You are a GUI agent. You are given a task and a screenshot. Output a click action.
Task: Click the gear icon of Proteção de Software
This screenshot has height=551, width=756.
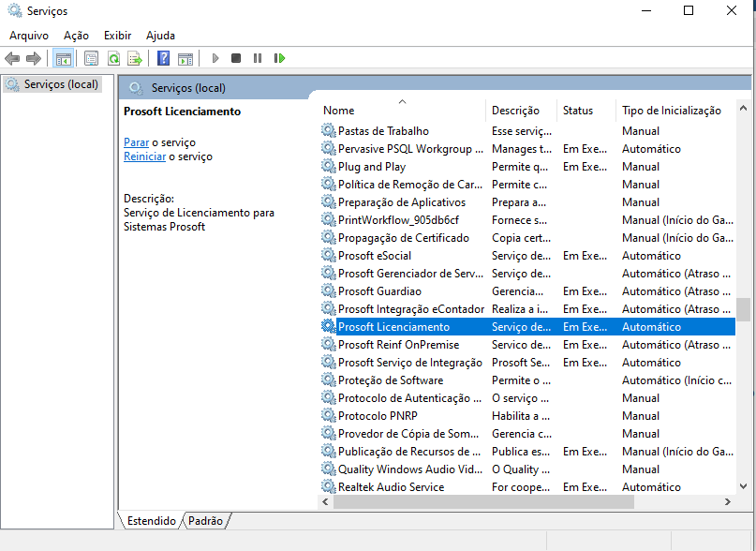pos(328,380)
